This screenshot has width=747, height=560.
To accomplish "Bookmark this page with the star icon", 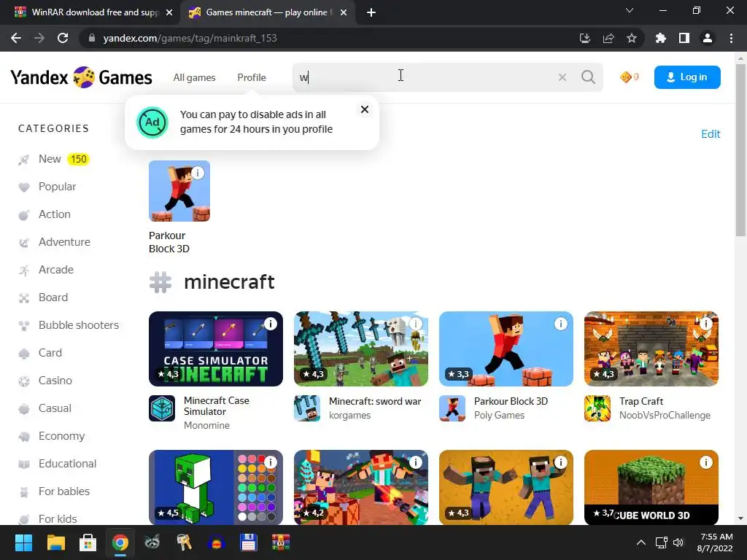I will [632, 38].
